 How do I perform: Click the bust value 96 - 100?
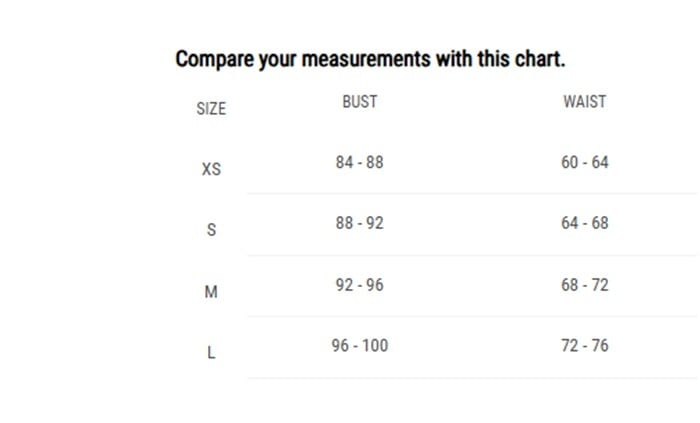360,346
